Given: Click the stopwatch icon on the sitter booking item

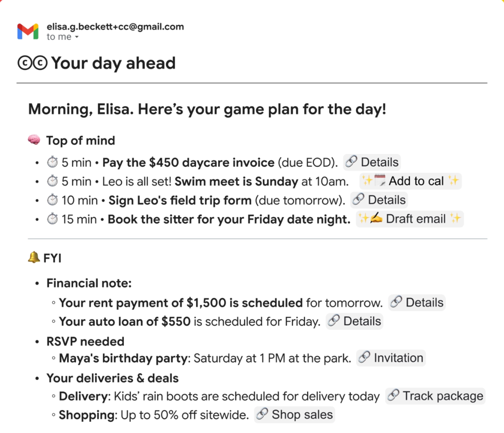Looking at the screenshot, I should coord(52,220).
